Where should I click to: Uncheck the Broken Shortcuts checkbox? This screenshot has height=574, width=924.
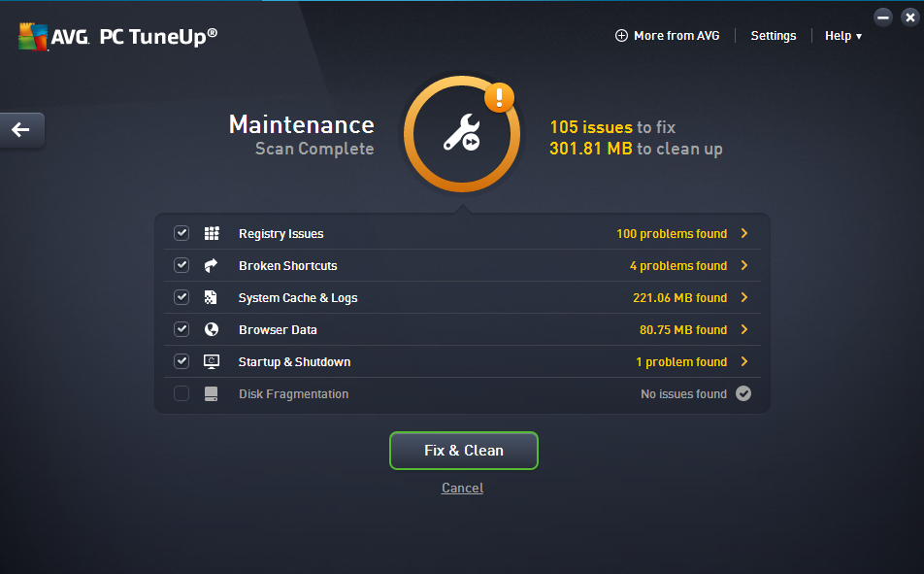[181, 265]
